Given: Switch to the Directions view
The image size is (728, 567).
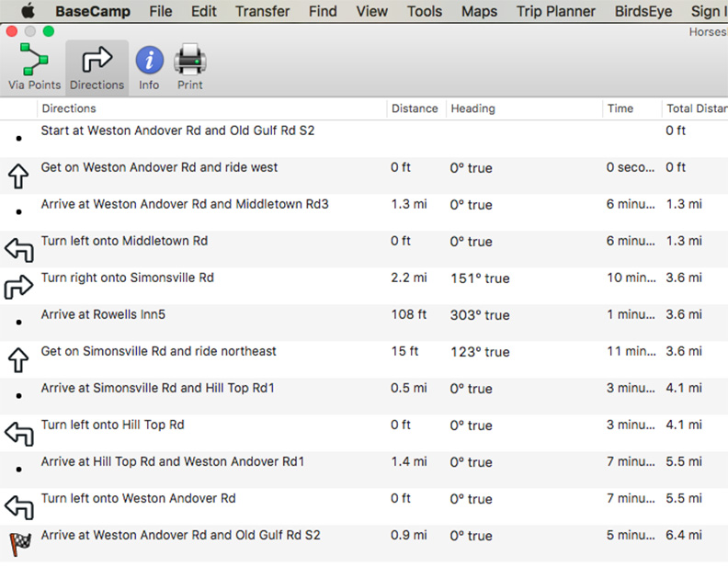Looking at the screenshot, I should (97, 68).
